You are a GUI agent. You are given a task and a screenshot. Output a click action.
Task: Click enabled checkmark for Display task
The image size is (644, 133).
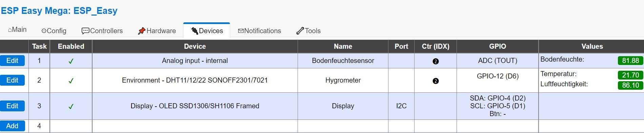[x=71, y=107]
